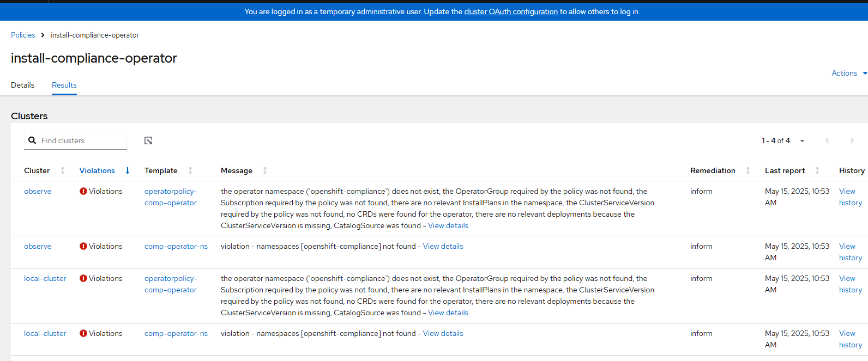Click breadcrumb chevron separator after Policies
This screenshot has width=868, height=361.
click(x=43, y=35)
